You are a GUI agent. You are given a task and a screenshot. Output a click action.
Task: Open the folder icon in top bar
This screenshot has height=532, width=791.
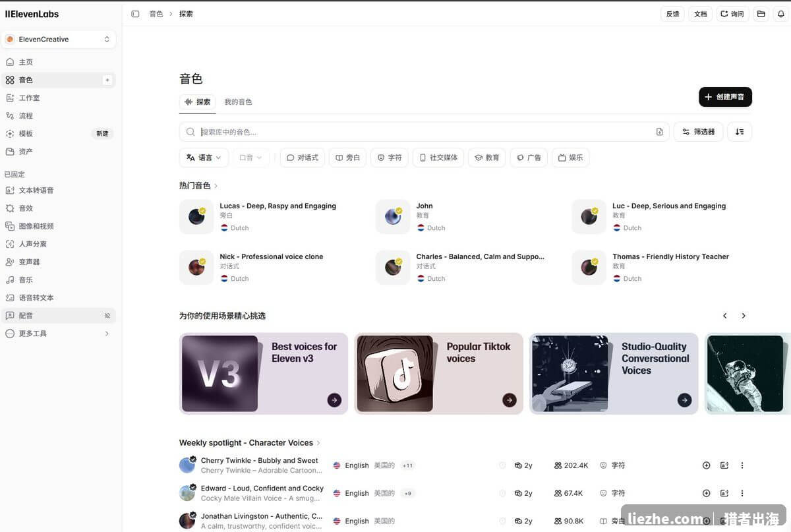click(x=761, y=14)
